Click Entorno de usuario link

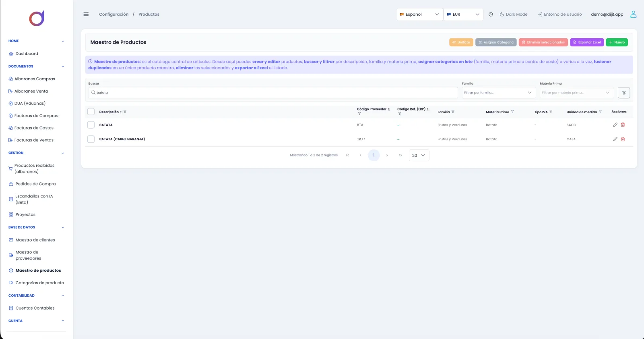click(560, 14)
